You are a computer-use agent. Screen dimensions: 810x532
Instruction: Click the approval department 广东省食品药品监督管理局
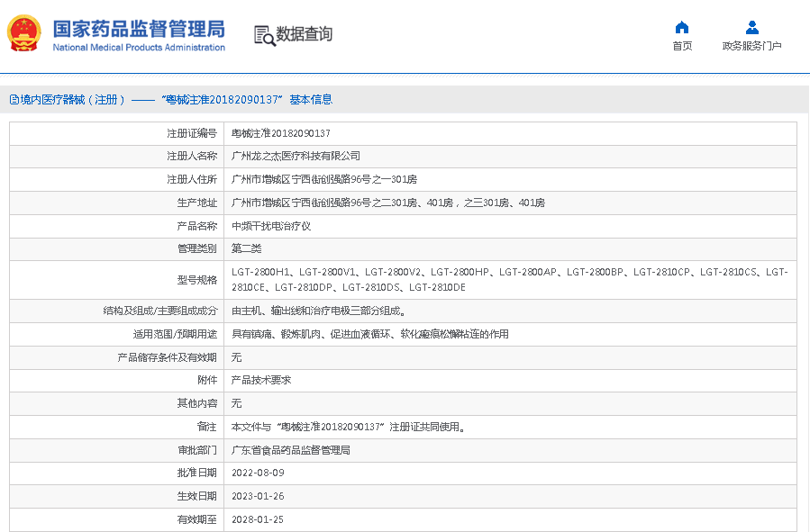291,450
